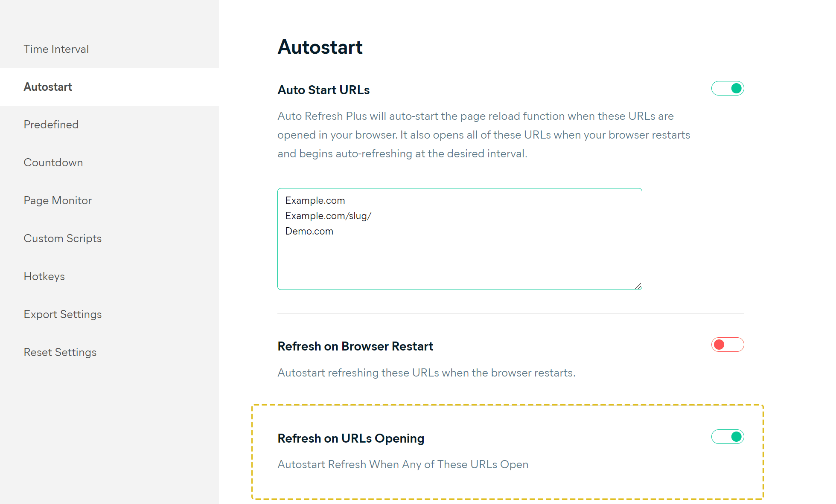Go to Predefined settings

pos(51,125)
